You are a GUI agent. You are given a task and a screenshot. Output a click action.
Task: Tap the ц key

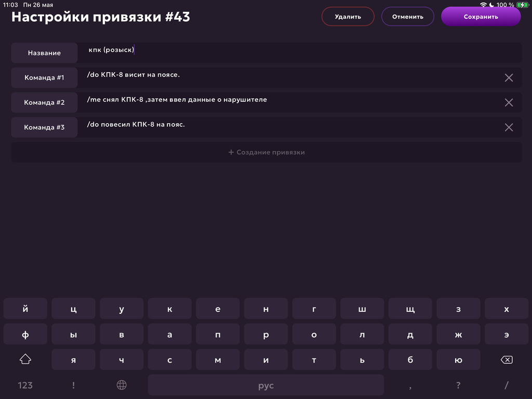click(74, 309)
